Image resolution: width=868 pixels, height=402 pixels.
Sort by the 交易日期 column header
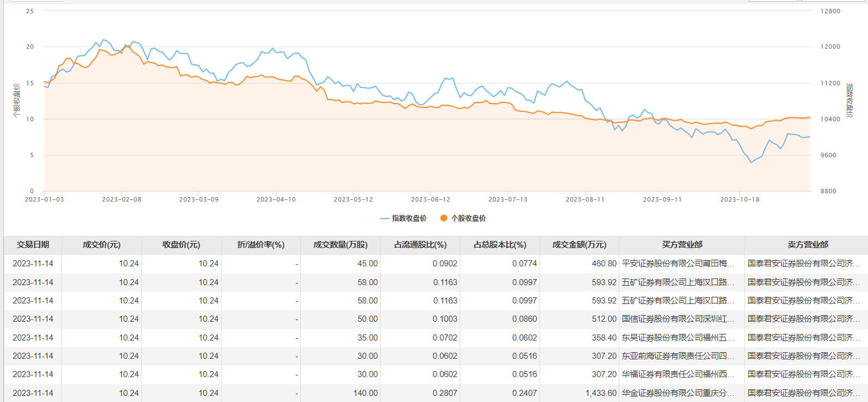(x=33, y=245)
